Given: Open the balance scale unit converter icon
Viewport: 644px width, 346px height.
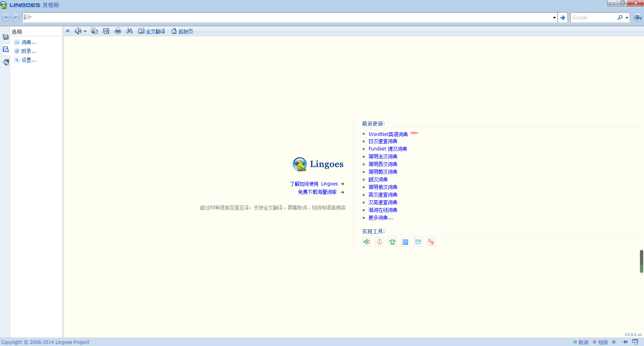Looking at the screenshot, I should (380, 242).
